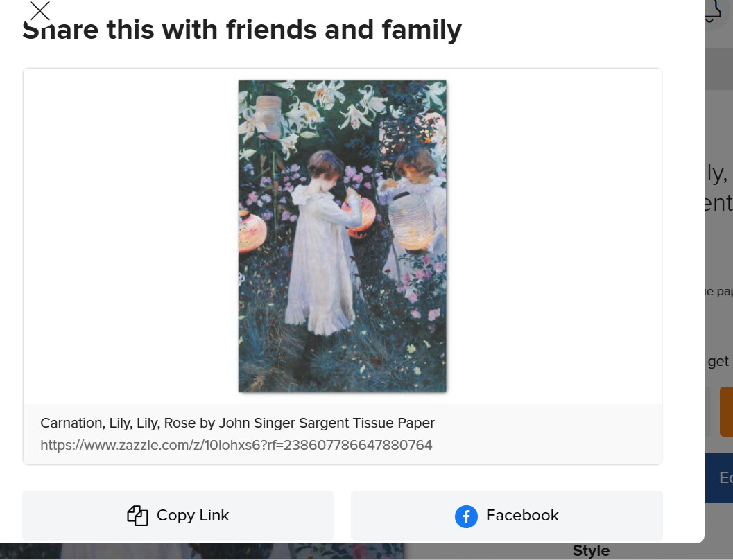Click the copy pages icon beside Copy Link
This screenshot has height=560, width=733.
[137, 516]
